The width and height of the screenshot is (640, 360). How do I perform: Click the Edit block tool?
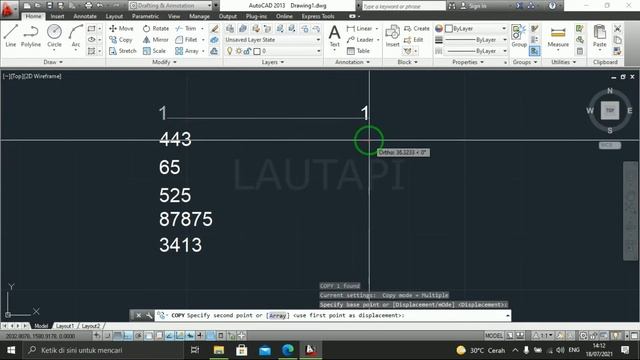(413, 40)
